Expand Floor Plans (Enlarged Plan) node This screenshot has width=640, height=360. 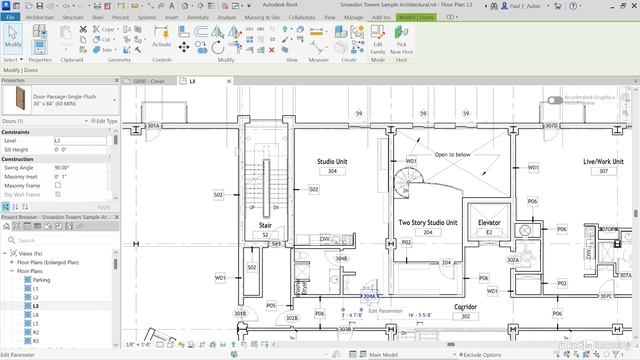12,262
